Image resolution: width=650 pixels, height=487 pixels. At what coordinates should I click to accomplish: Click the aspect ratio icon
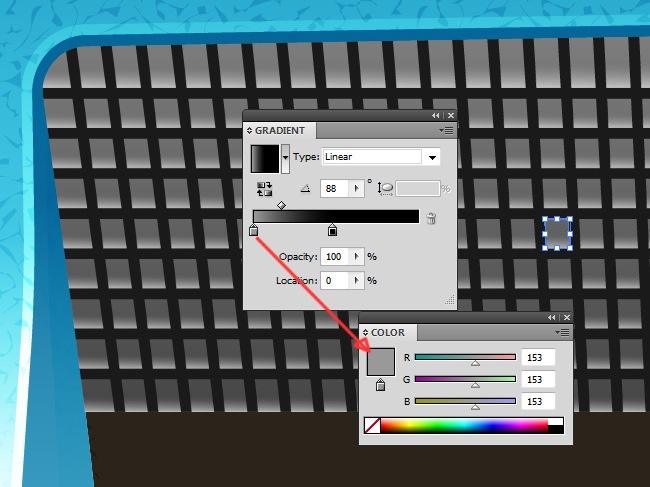(x=385, y=189)
